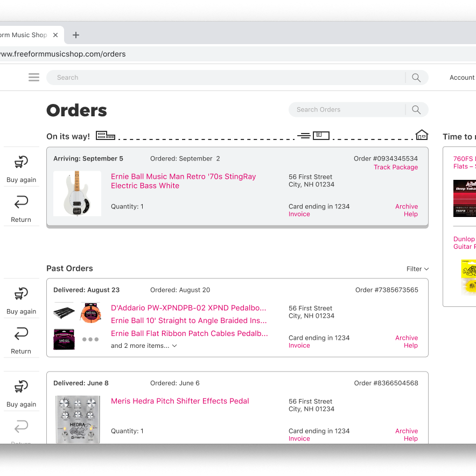The width and height of the screenshot is (476, 476).
Task: Click the warehouse shipping progress icon
Action: [x=106, y=135]
